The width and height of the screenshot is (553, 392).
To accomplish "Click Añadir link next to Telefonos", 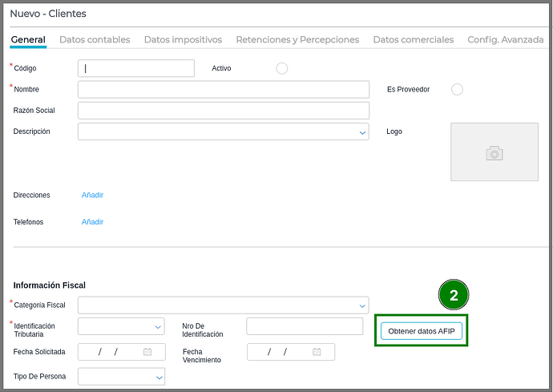I will point(92,222).
